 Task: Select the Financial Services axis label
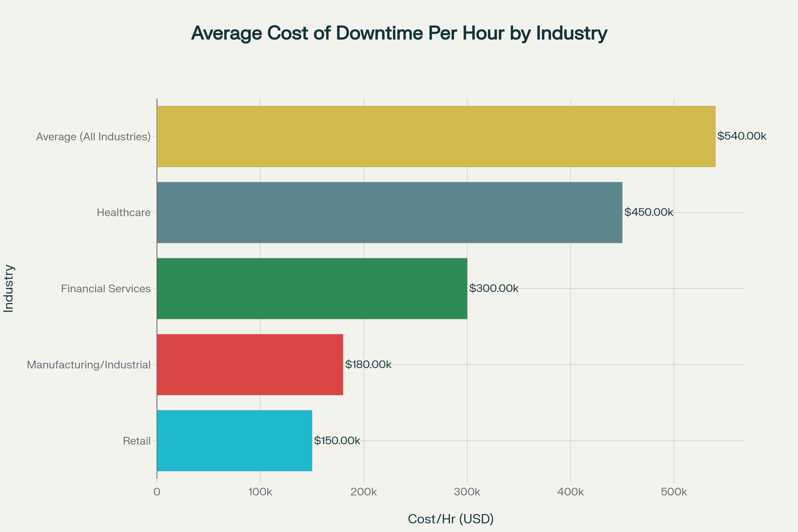point(105,289)
